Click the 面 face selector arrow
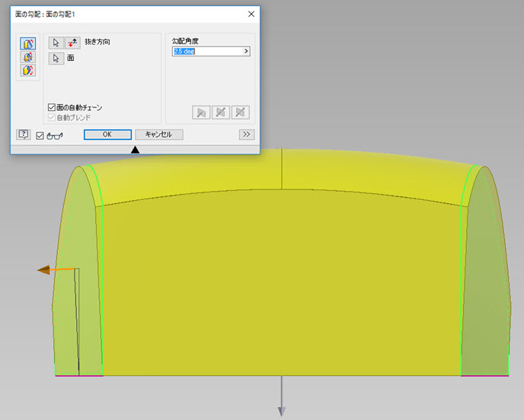 point(56,59)
